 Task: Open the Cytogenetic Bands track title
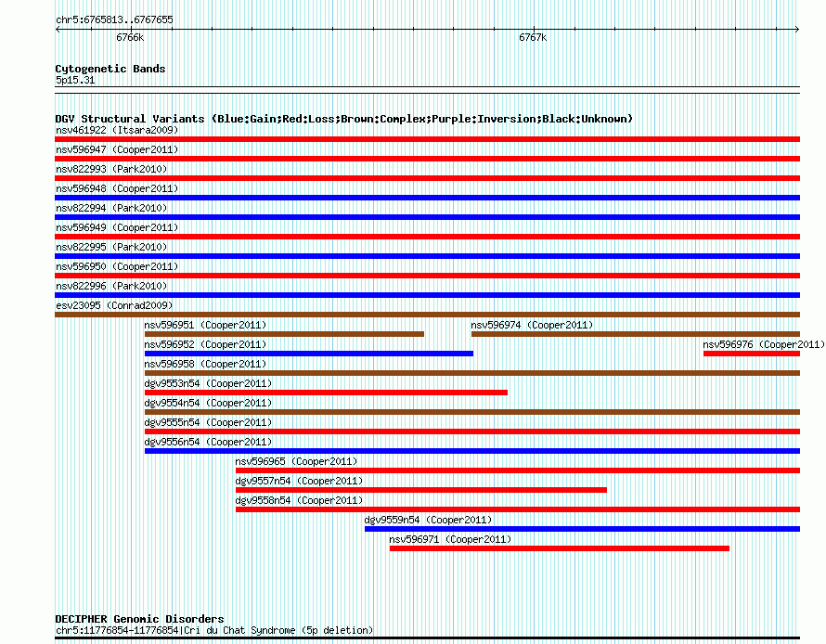pyautogui.click(x=110, y=69)
